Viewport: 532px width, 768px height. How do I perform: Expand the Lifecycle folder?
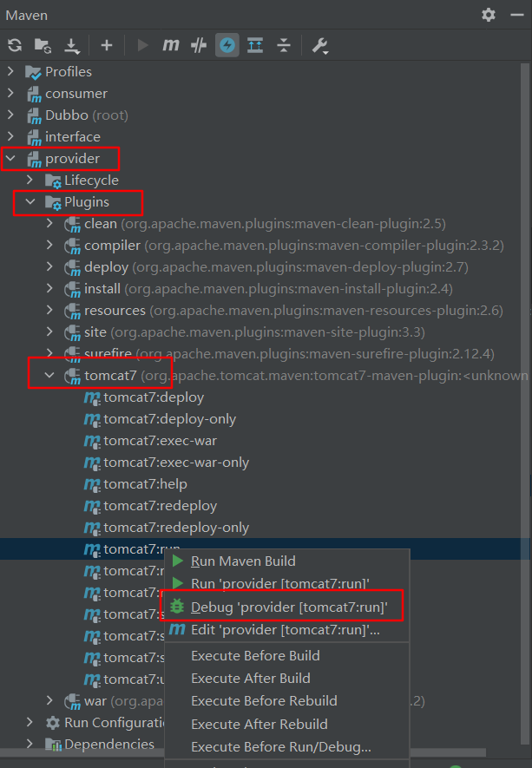[x=30, y=180]
